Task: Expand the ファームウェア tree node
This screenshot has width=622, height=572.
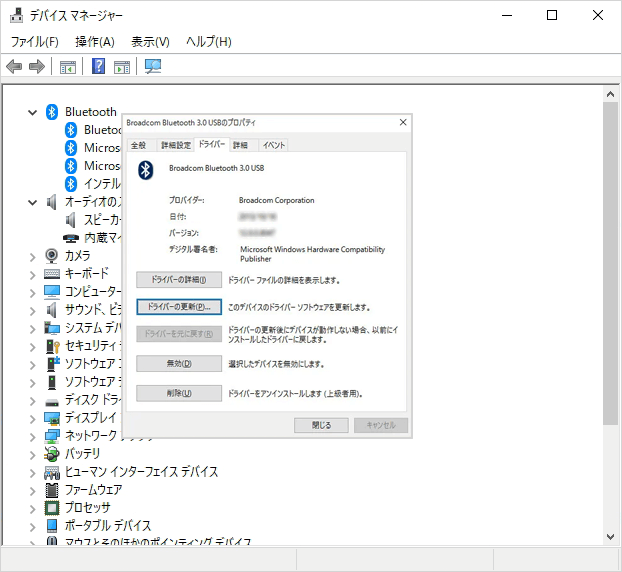Action: click(33, 491)
